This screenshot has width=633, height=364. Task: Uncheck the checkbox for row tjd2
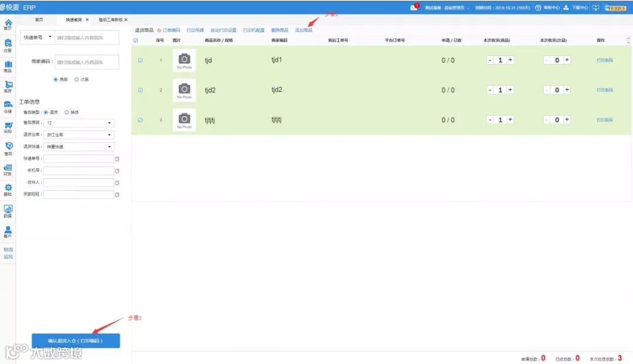pos(140,90)
